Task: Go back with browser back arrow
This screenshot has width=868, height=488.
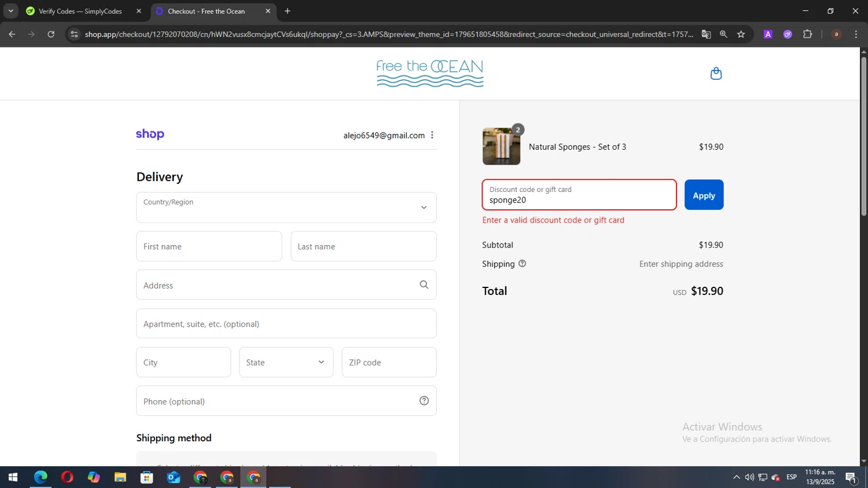Action: click(x=12, y=34)
